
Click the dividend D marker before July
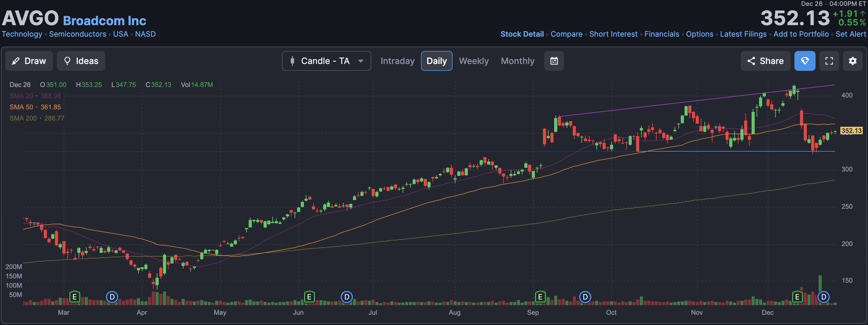(346, 297)
